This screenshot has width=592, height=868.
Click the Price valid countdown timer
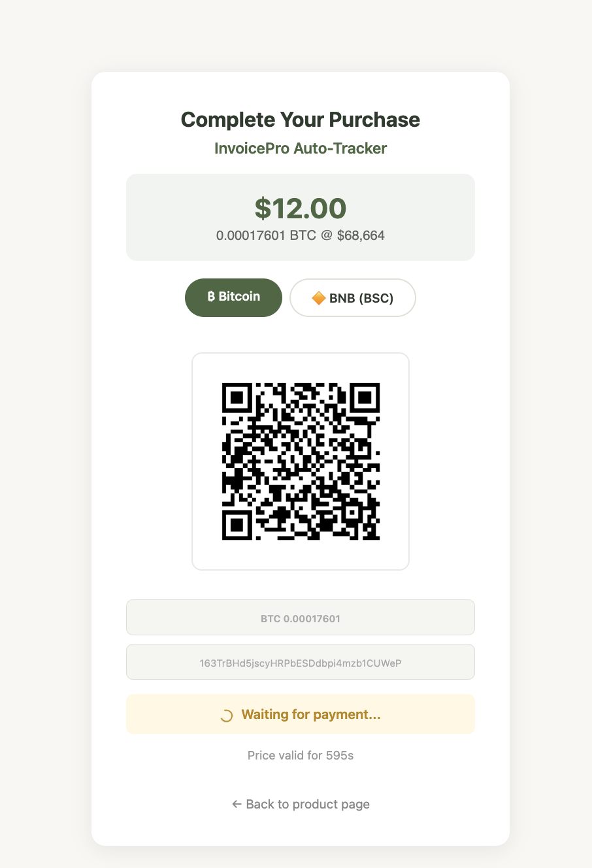pyautogui.click(x=301, y=756)
